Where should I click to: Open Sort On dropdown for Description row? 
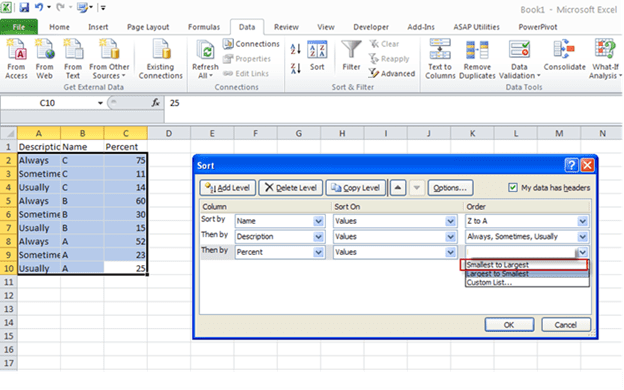point(450,237)
